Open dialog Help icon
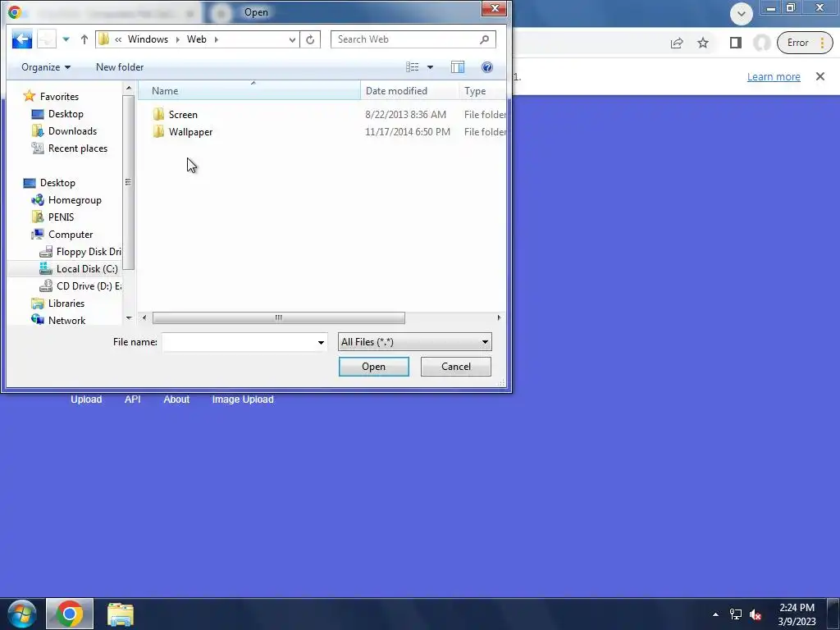The height and width of the screenshot is (630, 840). tap(487, 67)
